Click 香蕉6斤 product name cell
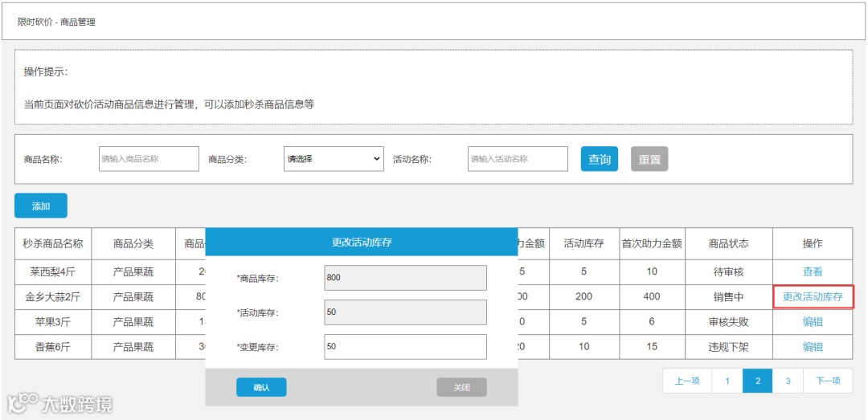The image size is (868, 420). coord(53,347)
